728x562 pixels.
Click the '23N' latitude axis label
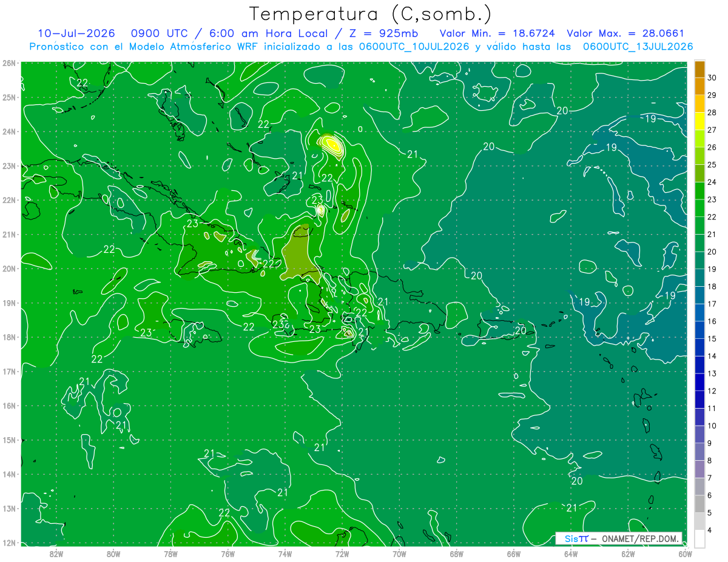coord(9,166)
